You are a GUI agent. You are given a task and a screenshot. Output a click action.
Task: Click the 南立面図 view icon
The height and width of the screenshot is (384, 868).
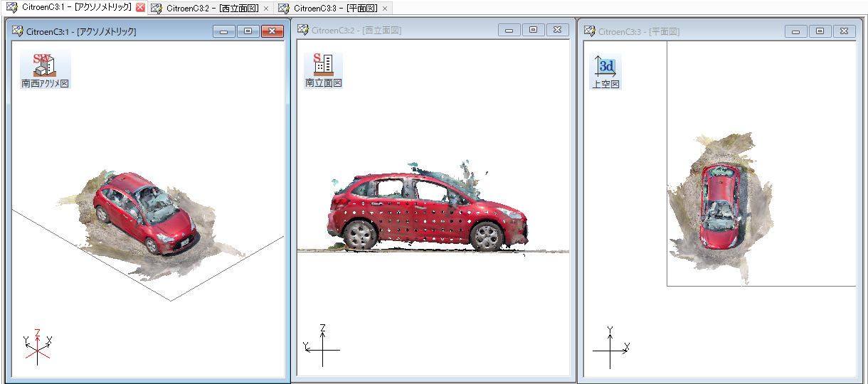coord(324,70)
